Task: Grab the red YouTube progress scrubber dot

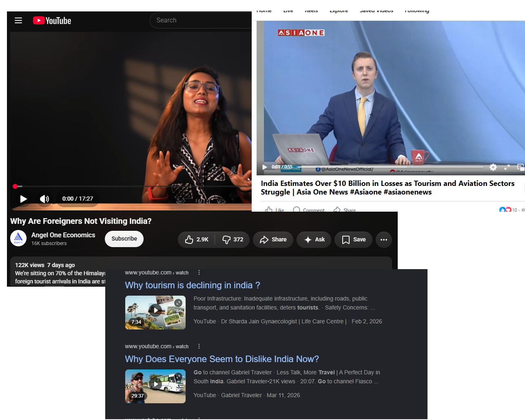Action: (x=15, y=186)
